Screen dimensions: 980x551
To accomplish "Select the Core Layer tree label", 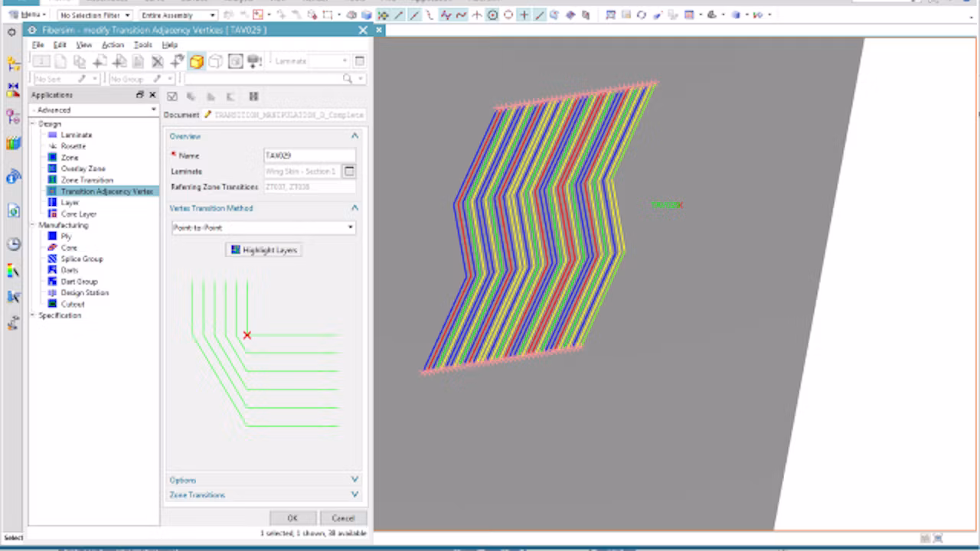I will pyautogui.click(x=78, y=214).
